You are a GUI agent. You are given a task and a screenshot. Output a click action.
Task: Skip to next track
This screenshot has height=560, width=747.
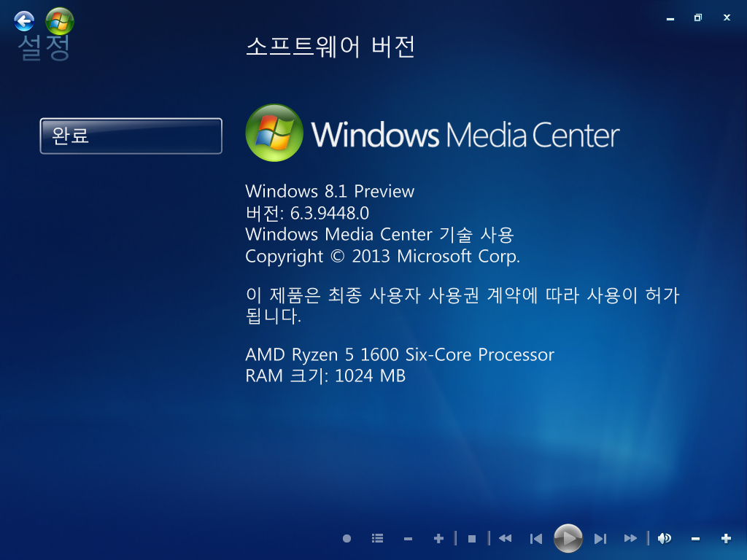(600, 539)
